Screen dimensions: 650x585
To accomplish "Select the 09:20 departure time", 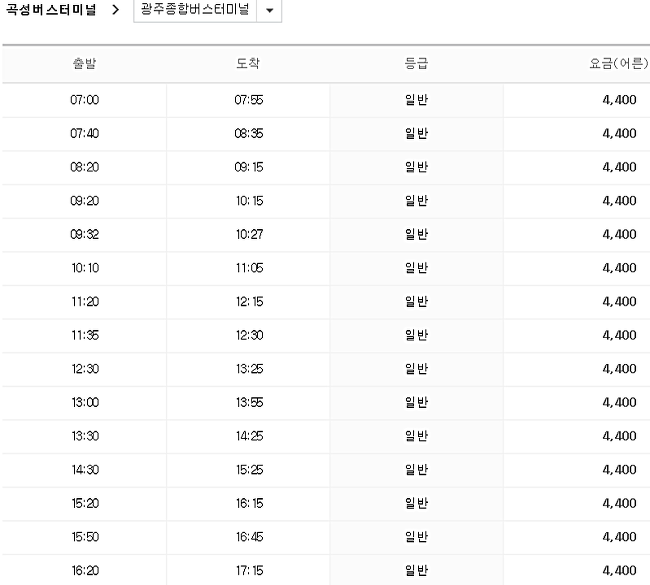I will pyautogui.click(x=85, y=201).
